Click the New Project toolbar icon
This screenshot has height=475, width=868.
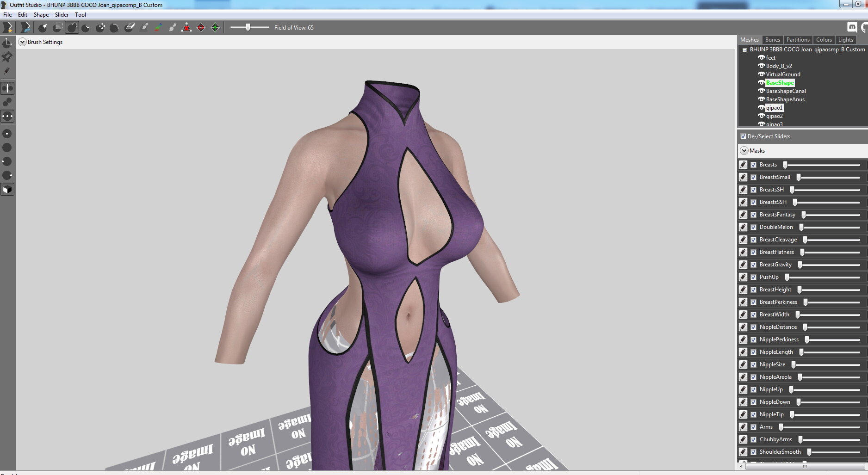point(7,27)
